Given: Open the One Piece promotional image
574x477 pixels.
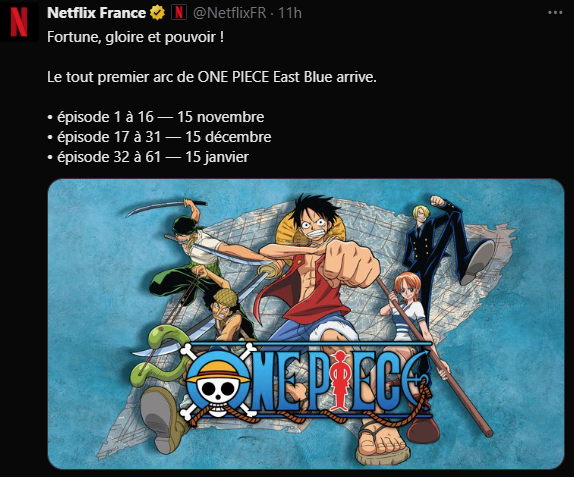Looking at the screenshot, I should tap(306, 324).
